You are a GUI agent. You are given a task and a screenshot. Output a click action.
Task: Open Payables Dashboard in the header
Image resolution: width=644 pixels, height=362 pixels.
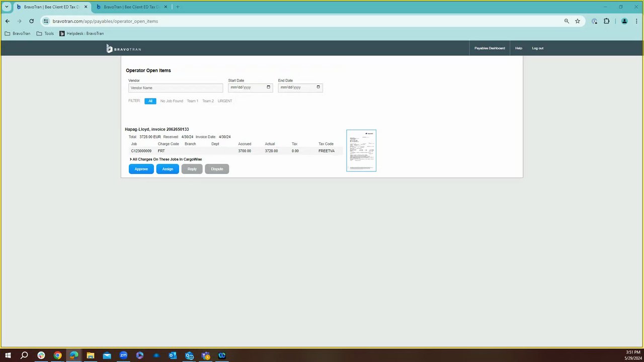click(x=490, y=48)
